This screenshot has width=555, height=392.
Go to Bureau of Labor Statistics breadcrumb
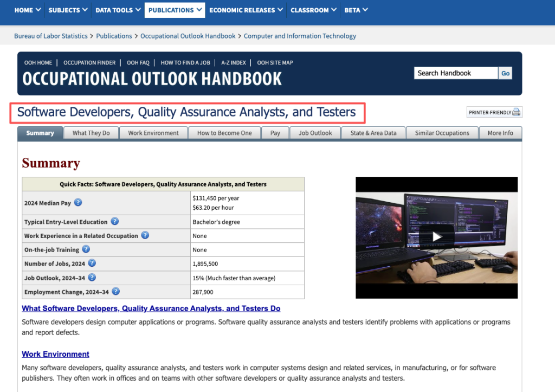pyautogui.click(x=50, y=36)
